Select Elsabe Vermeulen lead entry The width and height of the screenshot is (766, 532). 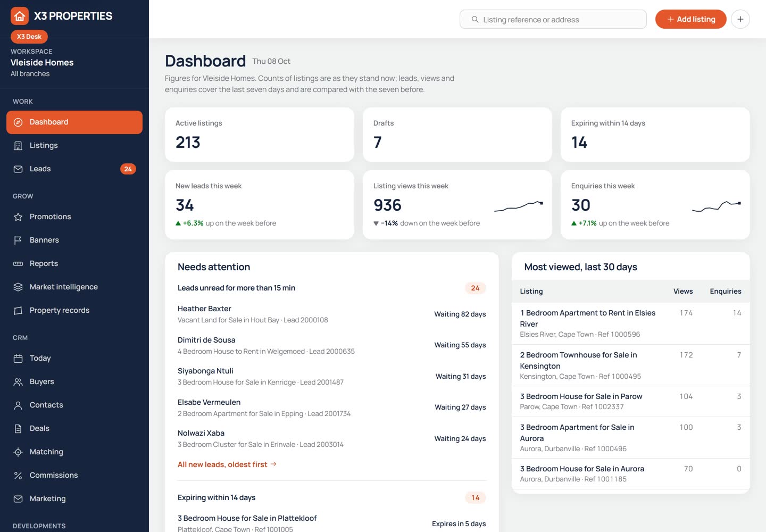click(332, 408)
